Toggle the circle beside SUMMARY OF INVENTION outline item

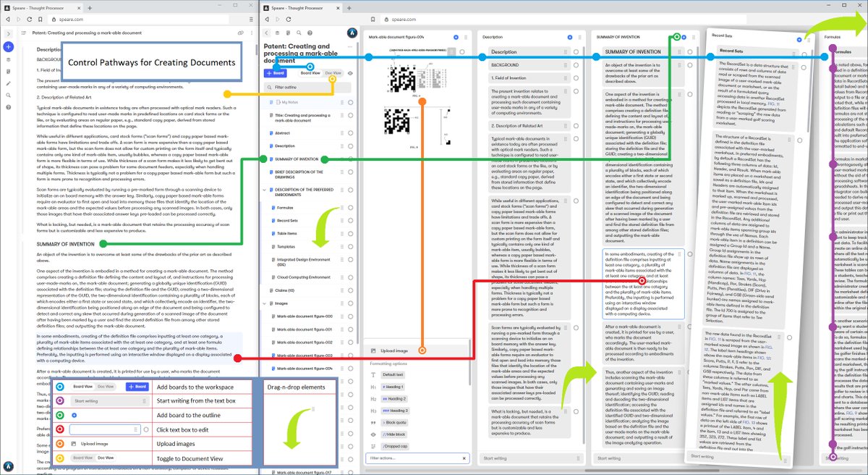(x=350, y=159)
